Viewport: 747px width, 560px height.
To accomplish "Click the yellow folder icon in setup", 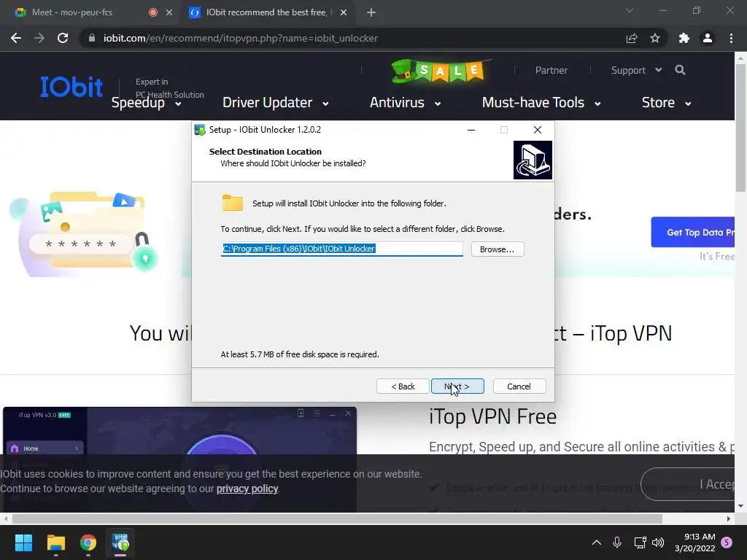I will tap(233, 203).
